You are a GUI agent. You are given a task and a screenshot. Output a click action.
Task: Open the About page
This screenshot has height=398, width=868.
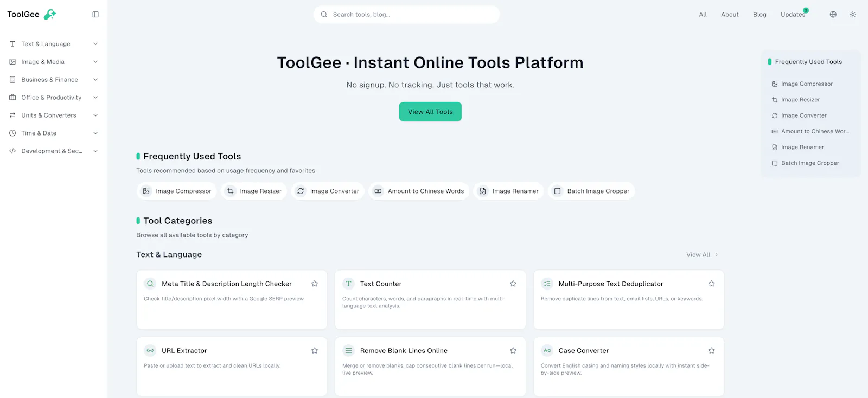tap(730, 15)
